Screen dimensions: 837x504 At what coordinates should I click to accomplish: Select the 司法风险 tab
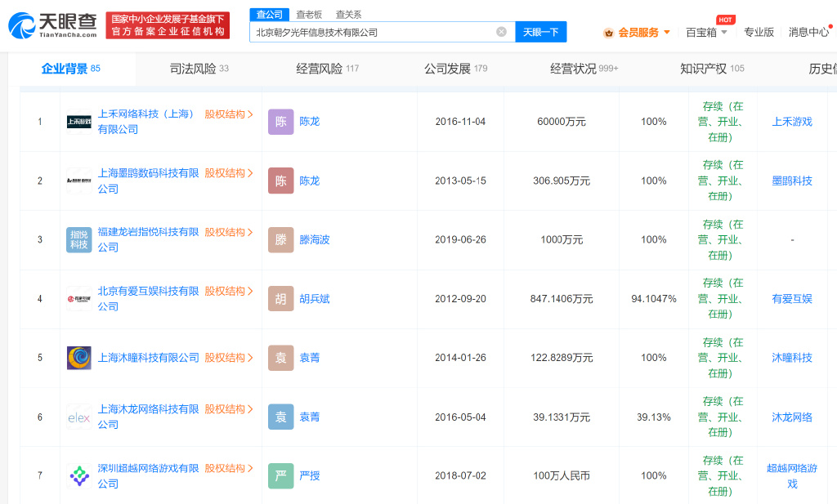pos(199,69)
